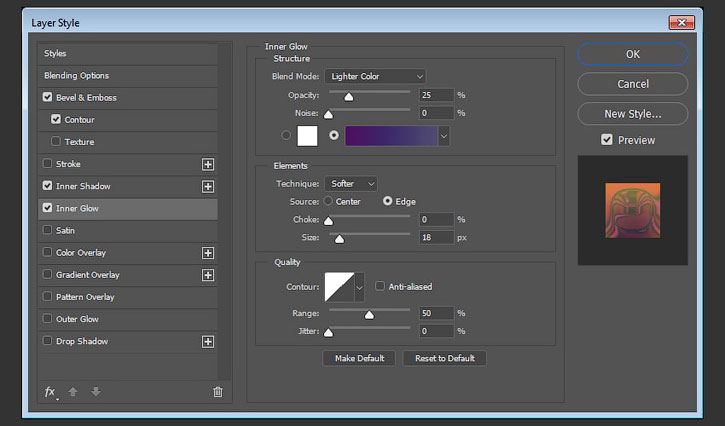The width and height of the screenshot is (725, 426).
Task: Click the plus icon next to Color Overlay
Action: pos(208,253)
